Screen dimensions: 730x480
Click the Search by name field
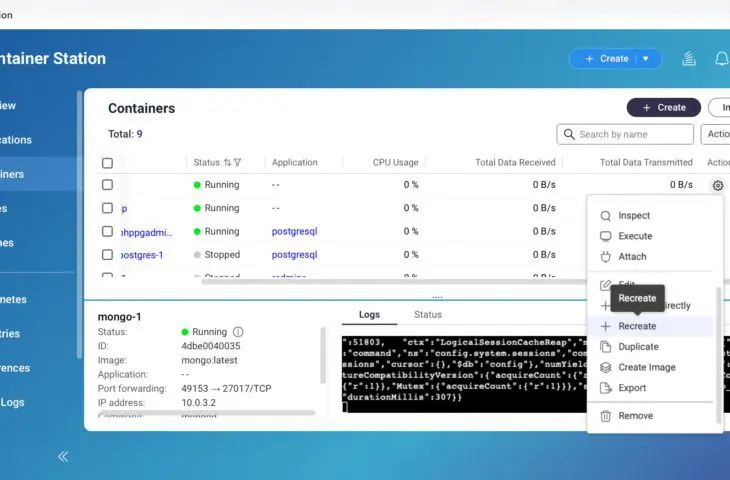(x=625, y=135)
